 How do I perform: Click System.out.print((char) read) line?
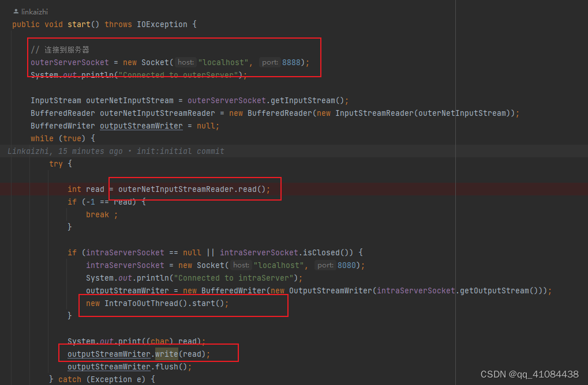point(137,341)
